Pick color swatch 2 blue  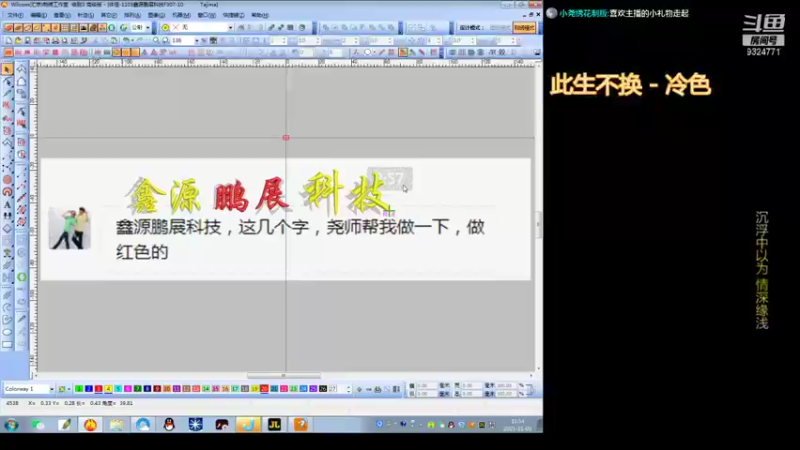pos(89,389)
